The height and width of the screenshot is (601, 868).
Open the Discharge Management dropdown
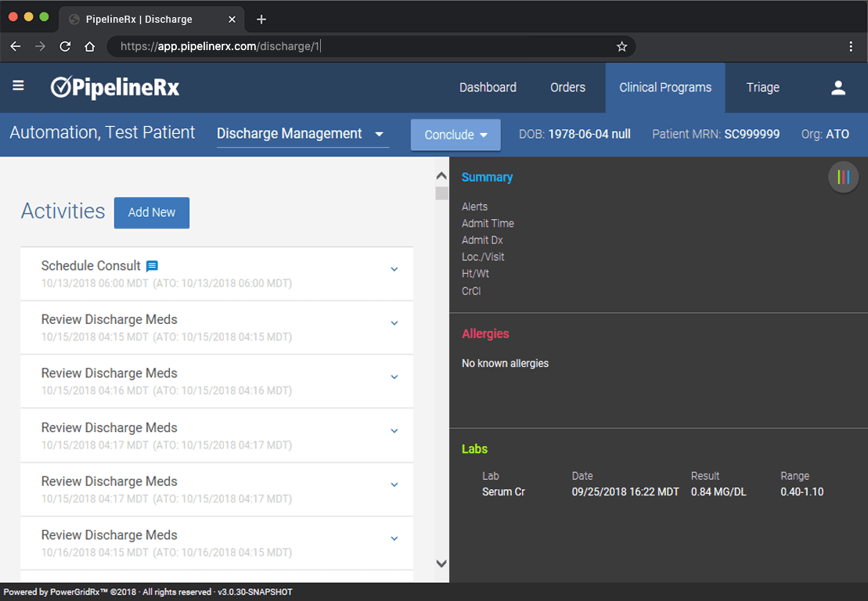302,134
